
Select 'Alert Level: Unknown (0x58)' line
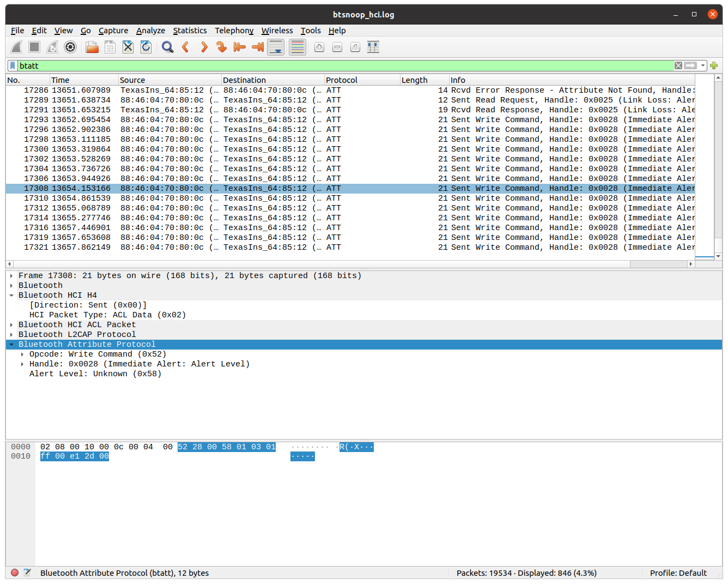(x=95, y=374)
